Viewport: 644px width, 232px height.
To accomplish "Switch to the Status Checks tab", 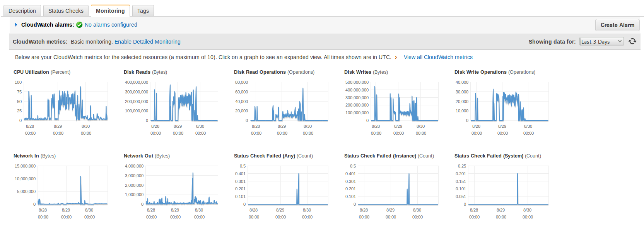I will [66, 11].
